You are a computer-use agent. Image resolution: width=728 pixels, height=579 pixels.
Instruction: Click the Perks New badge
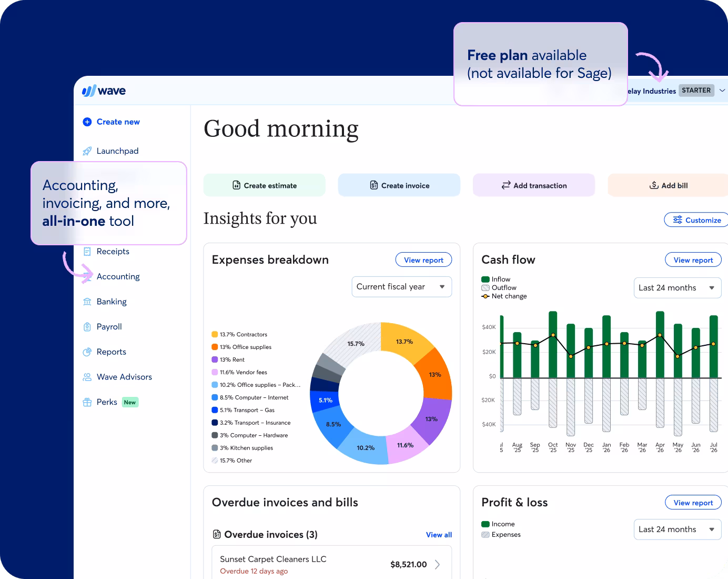click(130, 402)
